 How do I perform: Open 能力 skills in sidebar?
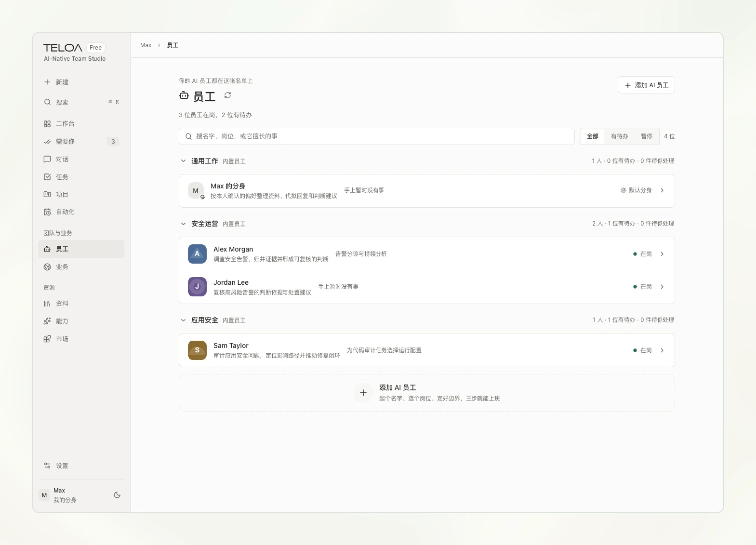pos(82,321)
